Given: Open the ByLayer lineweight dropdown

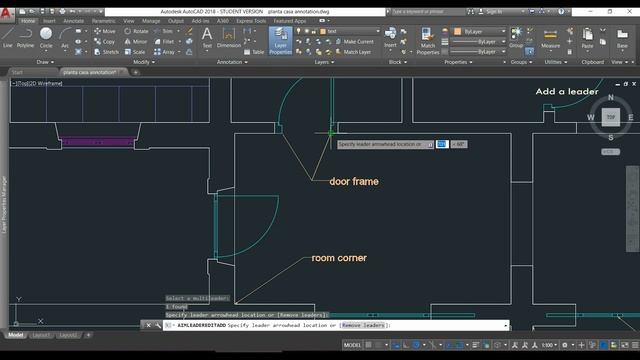Looking at the screenshot, I should pos(479,42).
